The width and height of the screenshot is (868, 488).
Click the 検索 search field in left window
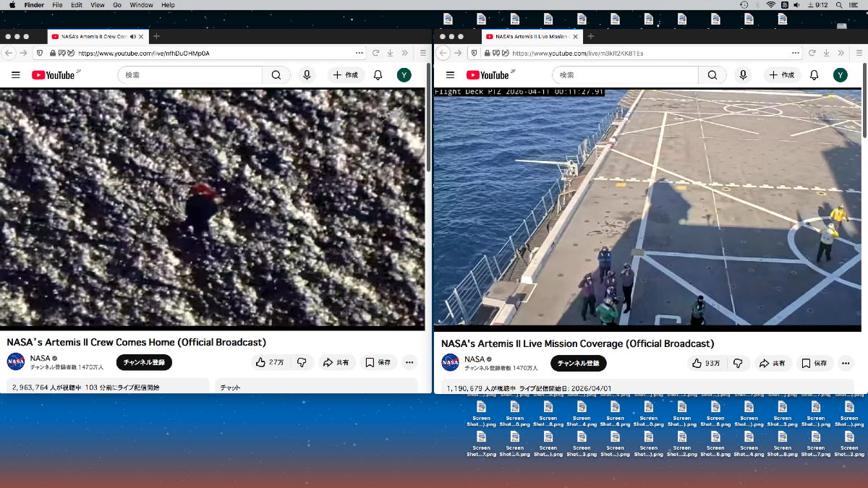pyautogui.click(x=190, y=75)
